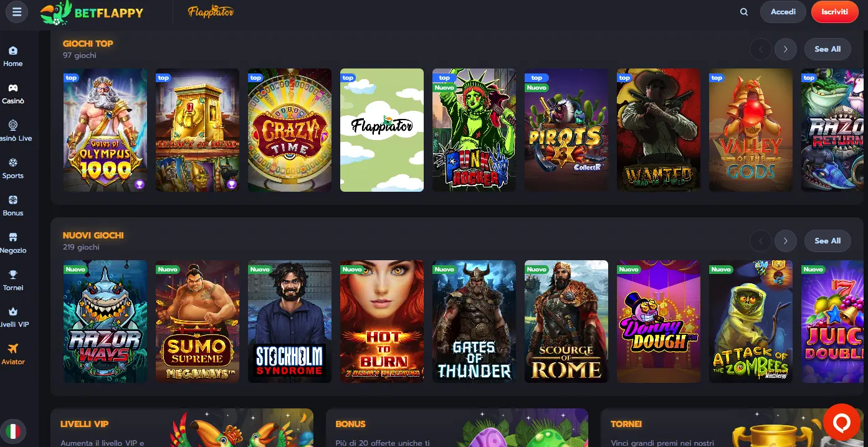Open the Flappiator header tab
This screenshot has width=868, height=447.
pos(211,12)
